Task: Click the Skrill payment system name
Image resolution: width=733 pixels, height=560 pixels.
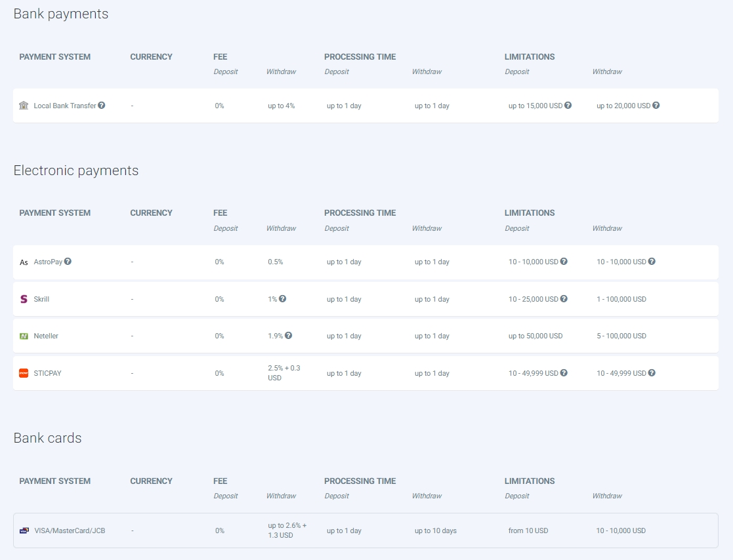Action: [43, 299]
